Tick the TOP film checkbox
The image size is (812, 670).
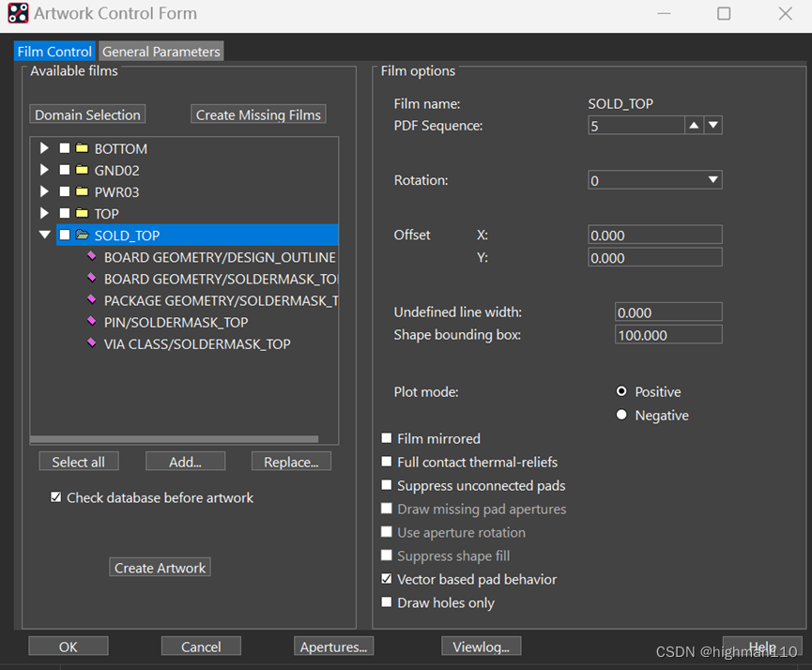pos(65,213)
